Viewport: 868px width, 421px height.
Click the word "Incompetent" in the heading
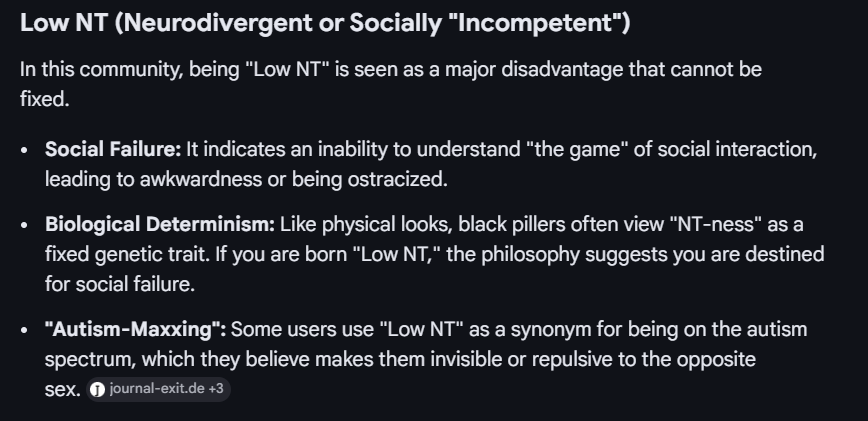(539, 22)
